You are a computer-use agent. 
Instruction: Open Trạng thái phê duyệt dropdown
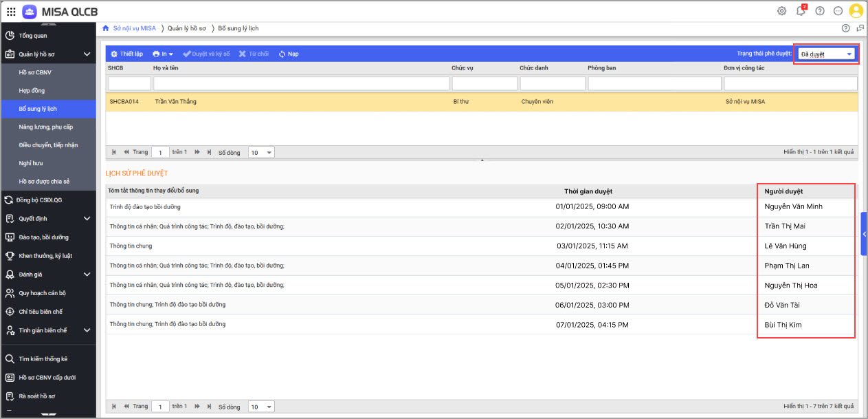click(x=827, y=54)
